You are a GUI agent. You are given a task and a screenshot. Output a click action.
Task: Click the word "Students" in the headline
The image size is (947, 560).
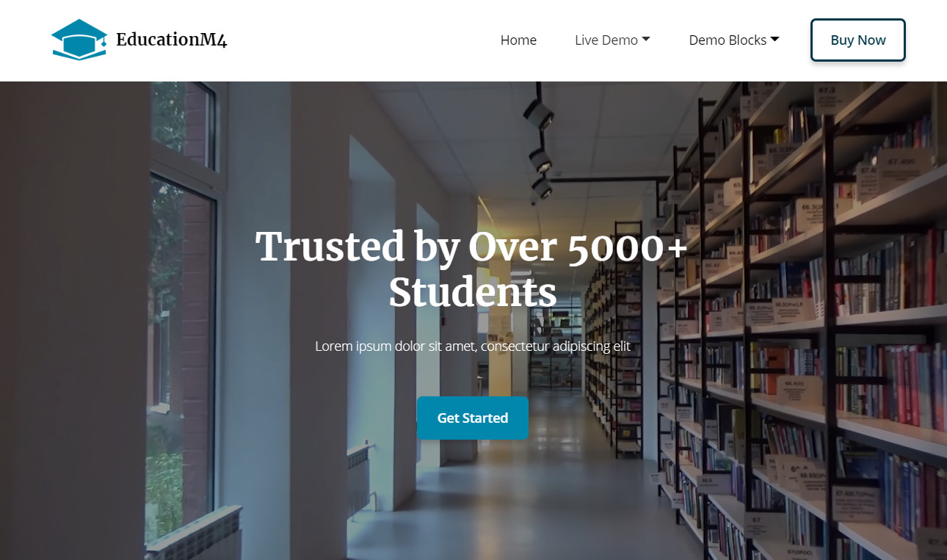pyautogui.click(x=473, y=292)
